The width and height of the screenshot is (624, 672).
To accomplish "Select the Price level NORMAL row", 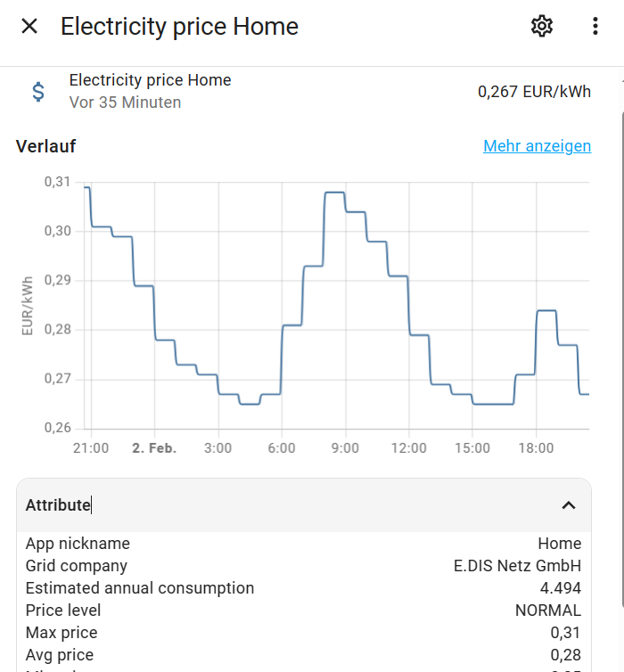I will (303, 611).
